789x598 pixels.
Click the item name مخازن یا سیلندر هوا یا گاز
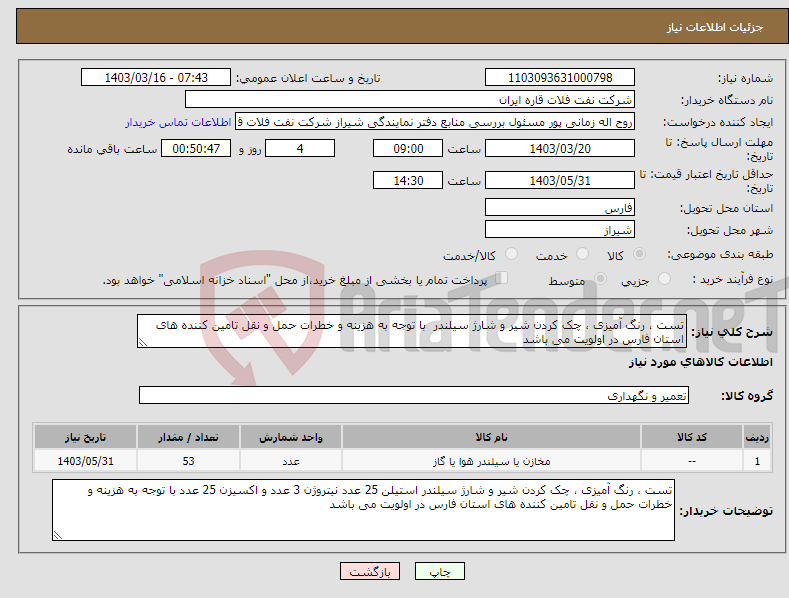[491, 461]
